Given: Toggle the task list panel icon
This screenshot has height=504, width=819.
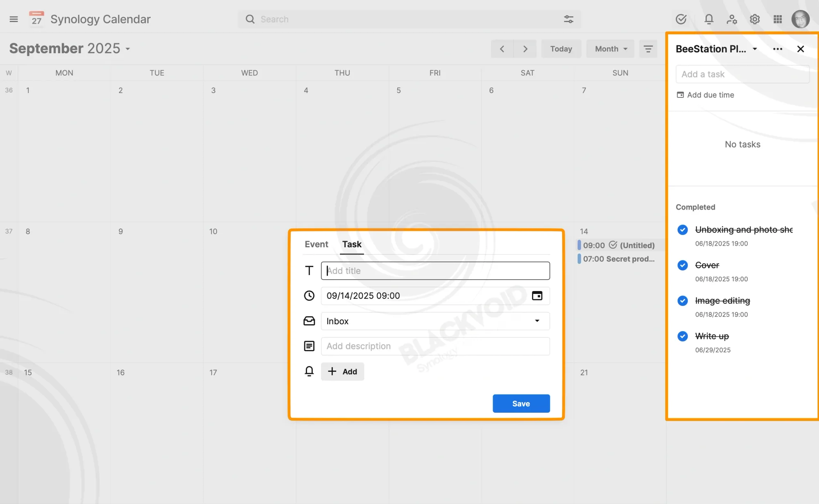Looking at the screenshot, I should (x=681, y=19).
